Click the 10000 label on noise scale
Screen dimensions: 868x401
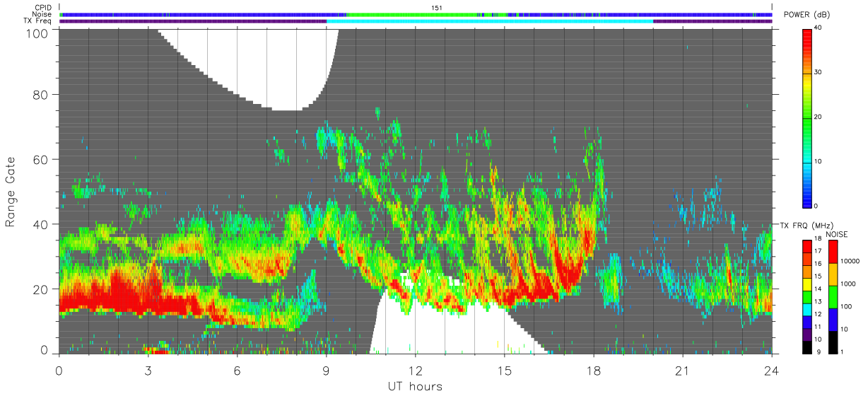[849, 261]
